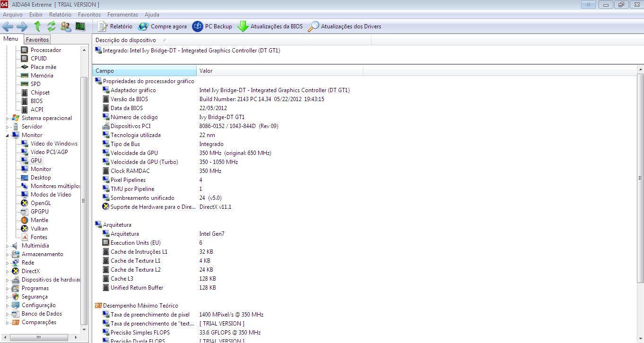The height and width of the screenshot is (343, 644).
Task: Click the details pane vertical scrollbar
Action: (640, 178)
